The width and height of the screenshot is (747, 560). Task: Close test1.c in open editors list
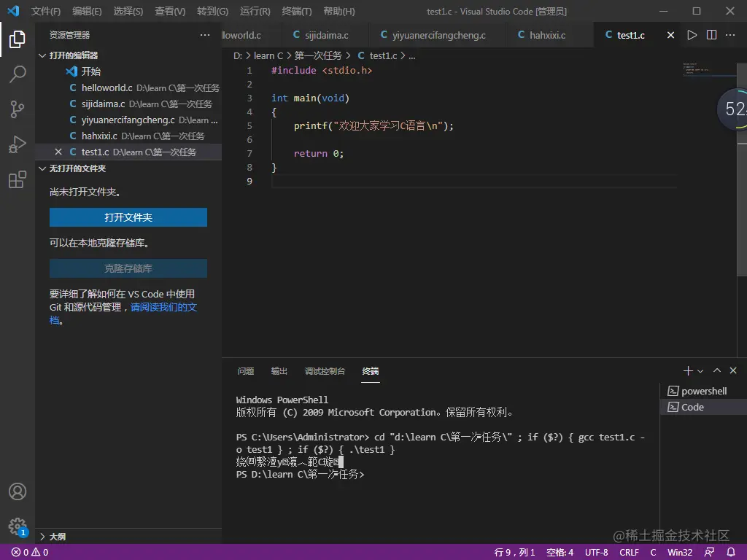pos(58,152)
